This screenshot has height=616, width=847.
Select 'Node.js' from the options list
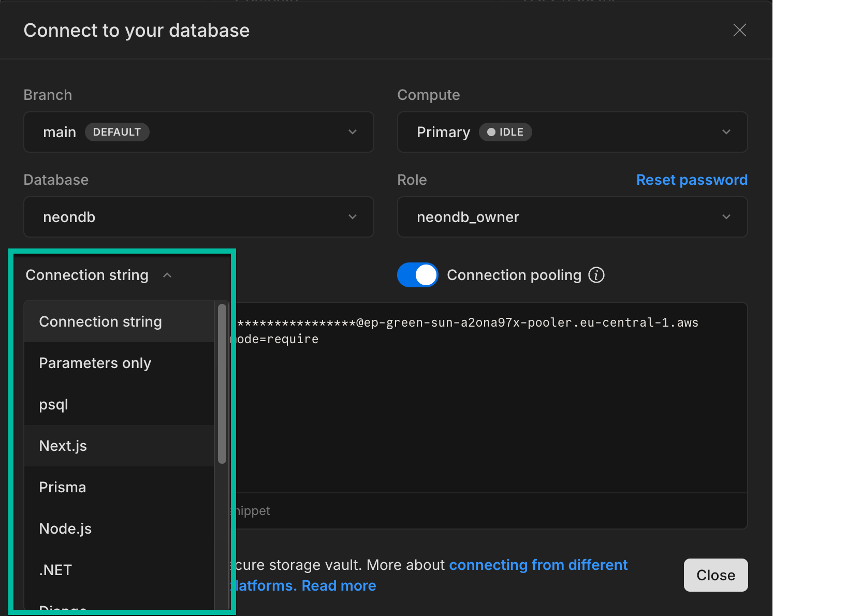(x=65, y=528)
